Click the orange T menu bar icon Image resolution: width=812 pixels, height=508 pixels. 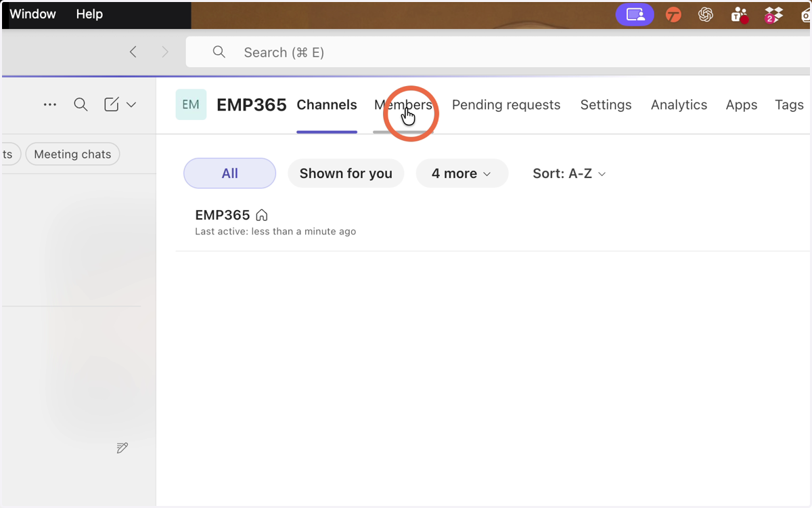pos(673,14)
